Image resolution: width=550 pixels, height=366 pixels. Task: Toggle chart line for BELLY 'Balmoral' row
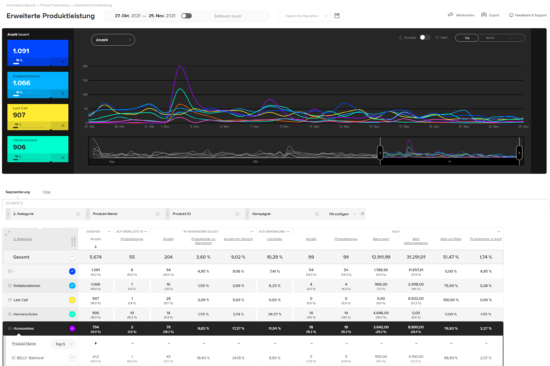click(72, 358)
